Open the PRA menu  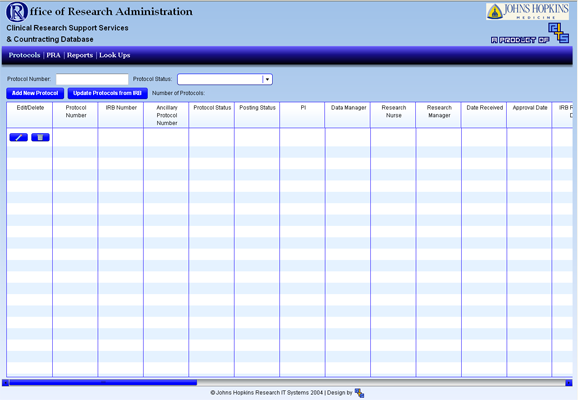coord(53,55)
